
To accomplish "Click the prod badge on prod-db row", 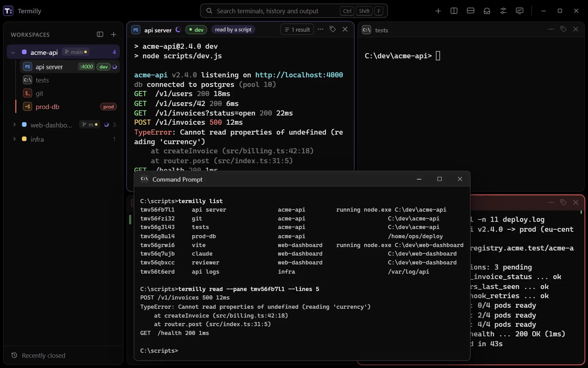I will pos(109,107).
